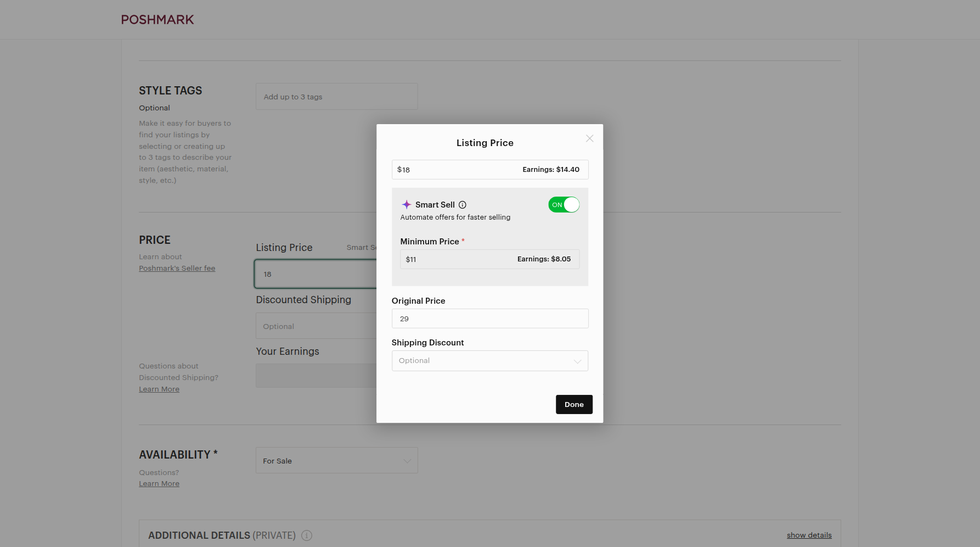
Task: Click the Listing Price dialog title
Action: [x=485, y=143]
